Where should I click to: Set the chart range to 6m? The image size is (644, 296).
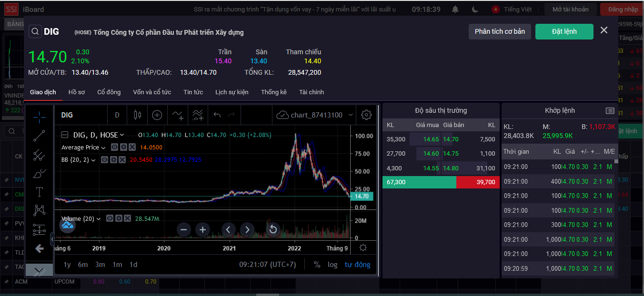83,265
